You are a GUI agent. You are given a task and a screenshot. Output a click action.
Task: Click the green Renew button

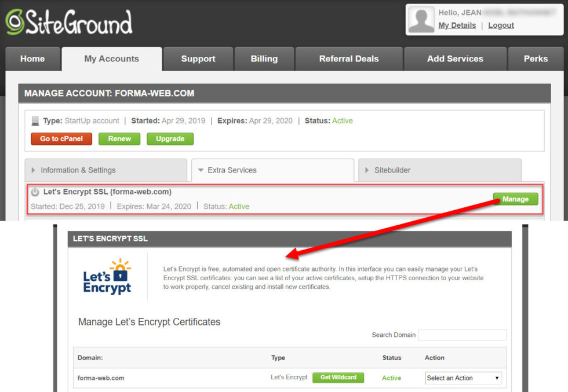119,138
